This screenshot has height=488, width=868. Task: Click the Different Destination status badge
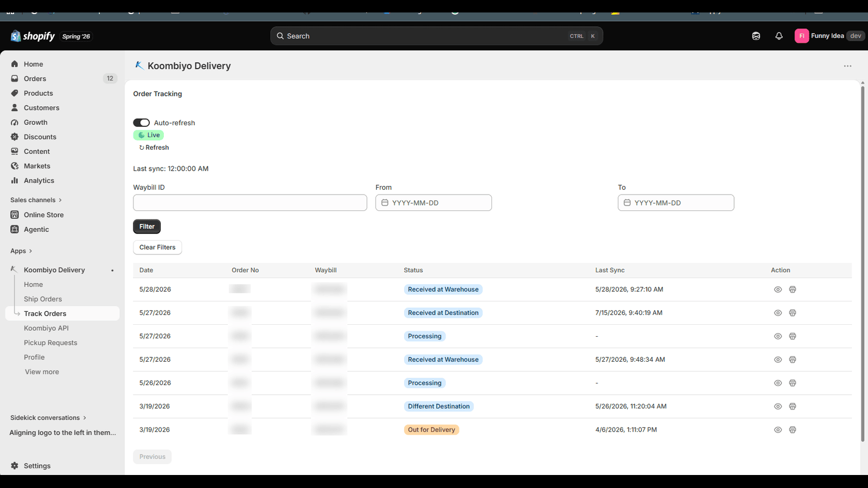click(438, 406)
